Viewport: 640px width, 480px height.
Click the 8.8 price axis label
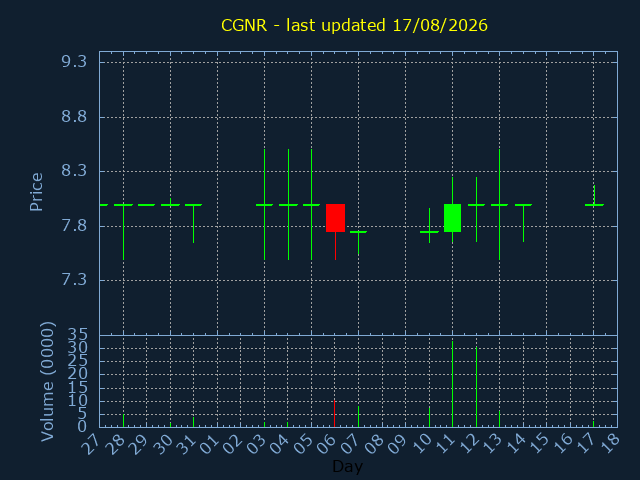(74, 117)
